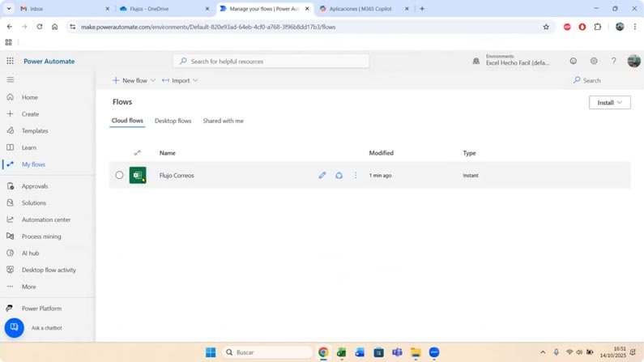
Task: Bookmark this page with the star icon
Action: 546,27
